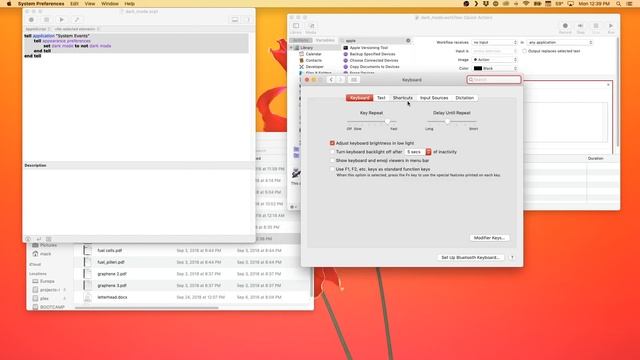Select Apple Versioning Tool action in Automator
The image size is (640, 360).
pyautogui.click(x=369, y=48)
